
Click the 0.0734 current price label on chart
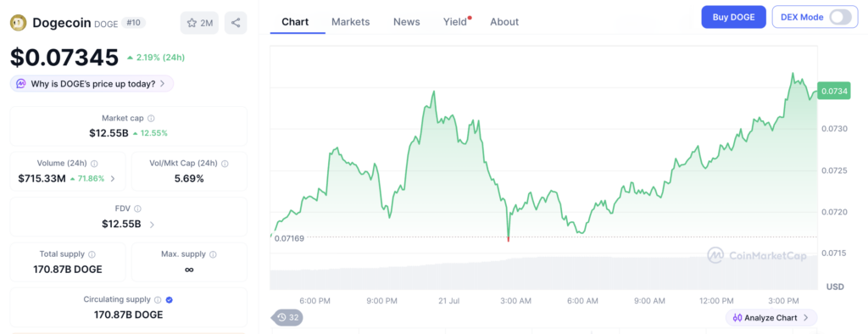(834, 91)
